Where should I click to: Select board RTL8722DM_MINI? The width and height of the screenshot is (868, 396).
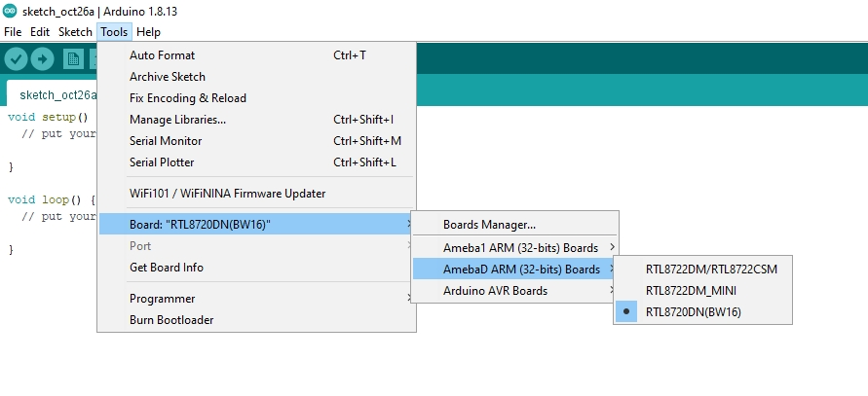click(x=703, y=291)
